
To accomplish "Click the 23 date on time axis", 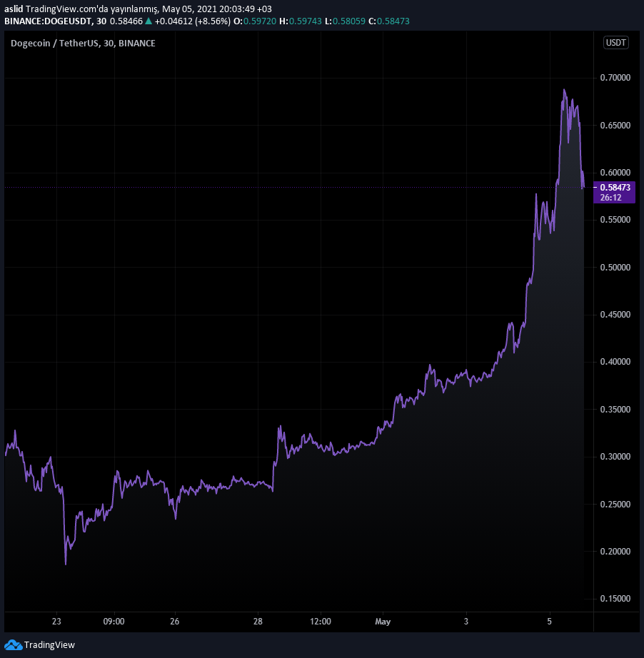I will tap(57, 622).
